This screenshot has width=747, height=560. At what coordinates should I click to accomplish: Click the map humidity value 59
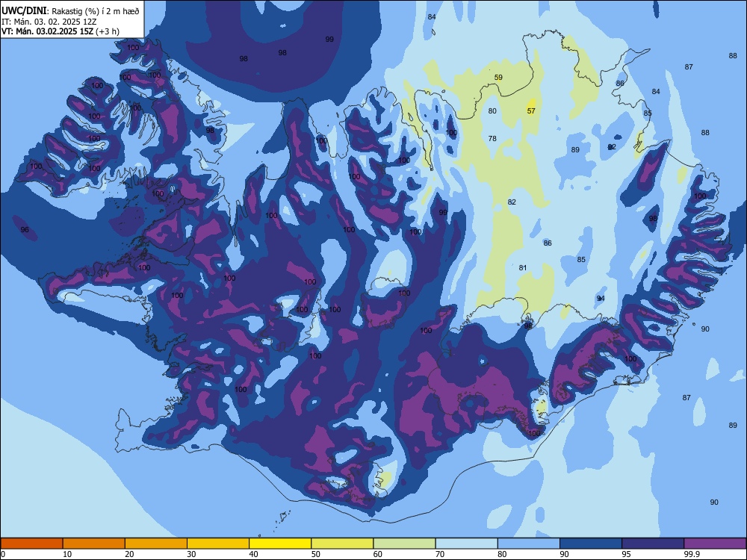(498, 77)
